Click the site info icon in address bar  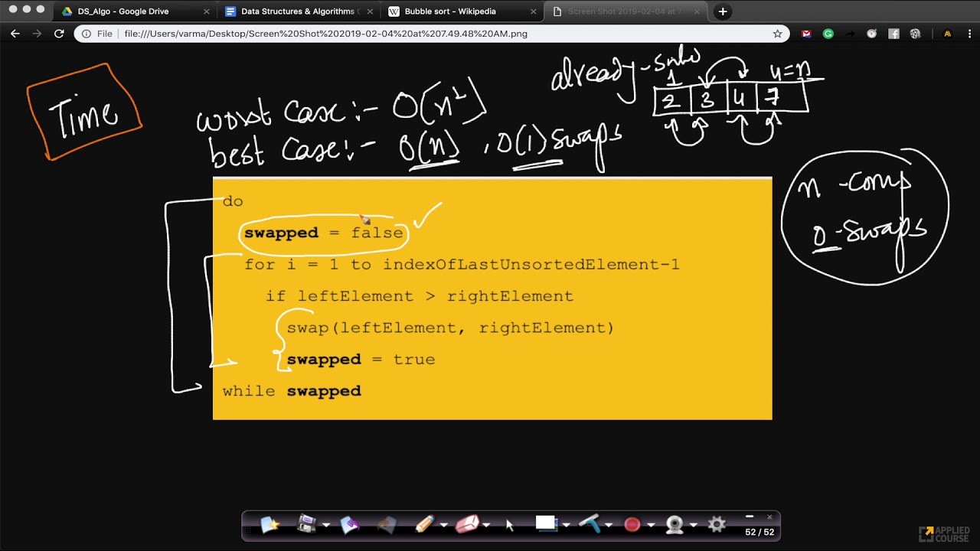pyautogui.click(x=87, y=34)
